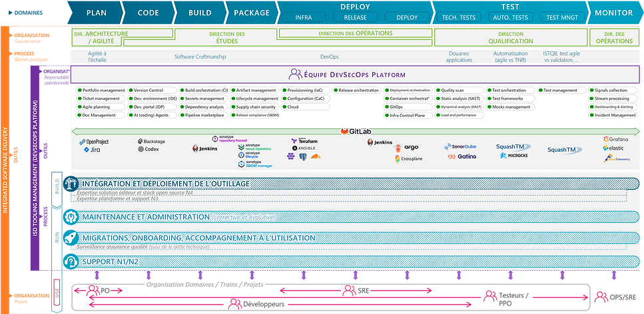
Task: Click the Équipe DevSecOps Platform banner
Action: tap(355, 75)
